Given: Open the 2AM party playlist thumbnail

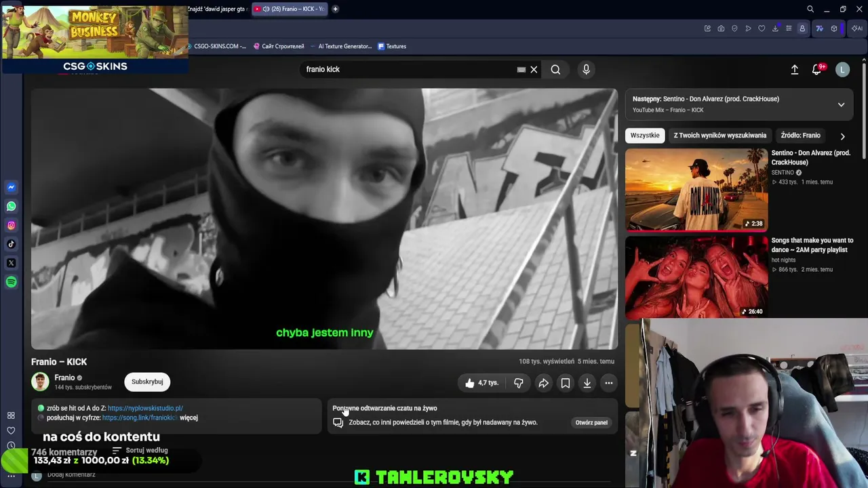Looking at the screenshot, I should pos(696,277).
